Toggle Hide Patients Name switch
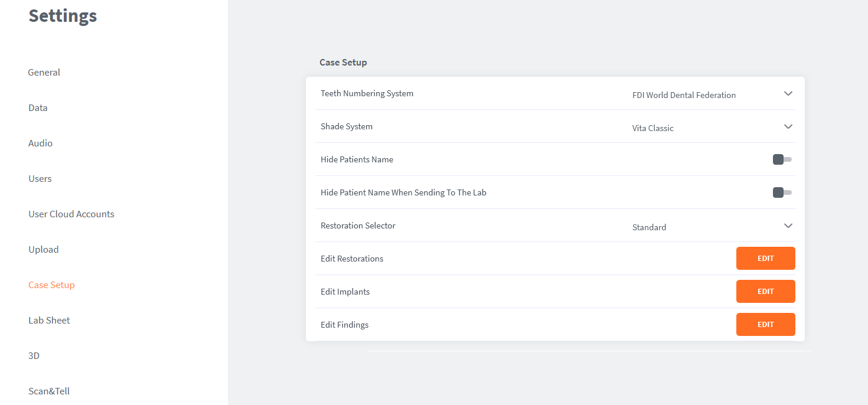Image resolution: width=868 pixels, height=405 pixels. [782, 159]
